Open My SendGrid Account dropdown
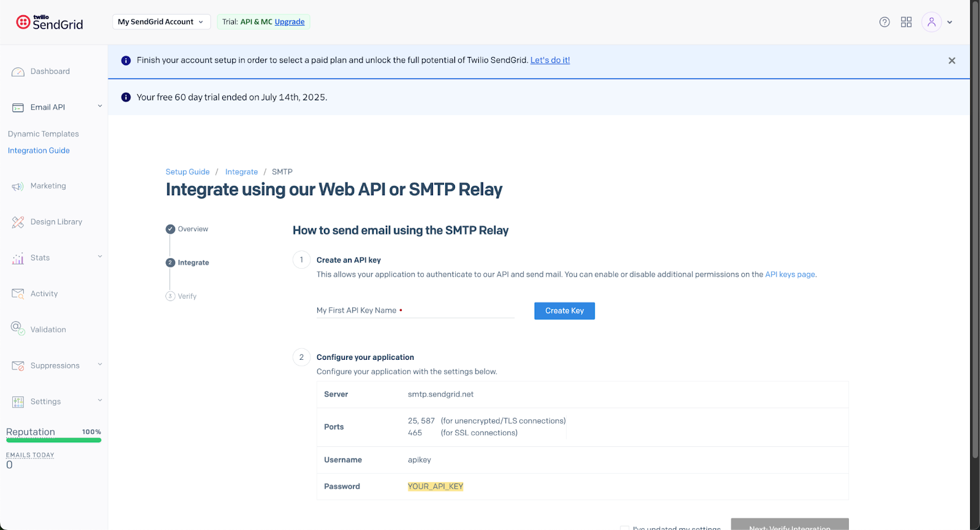Screen dimensions: 980x530 (x=161, y=22)
